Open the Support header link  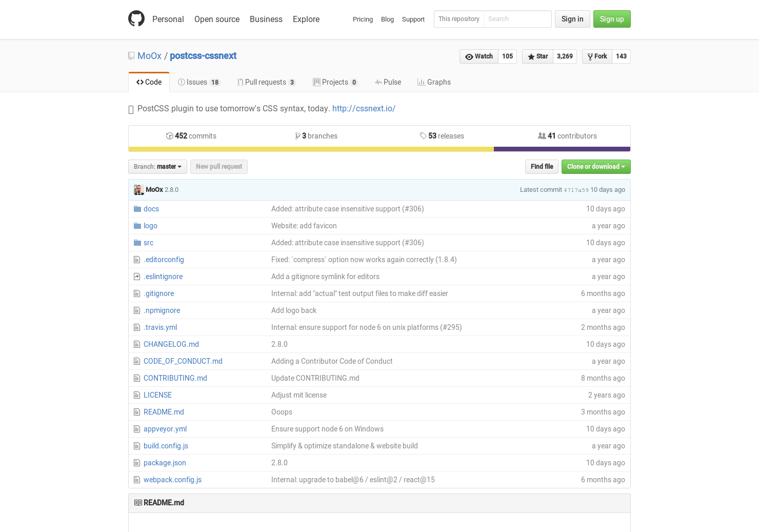413,19
